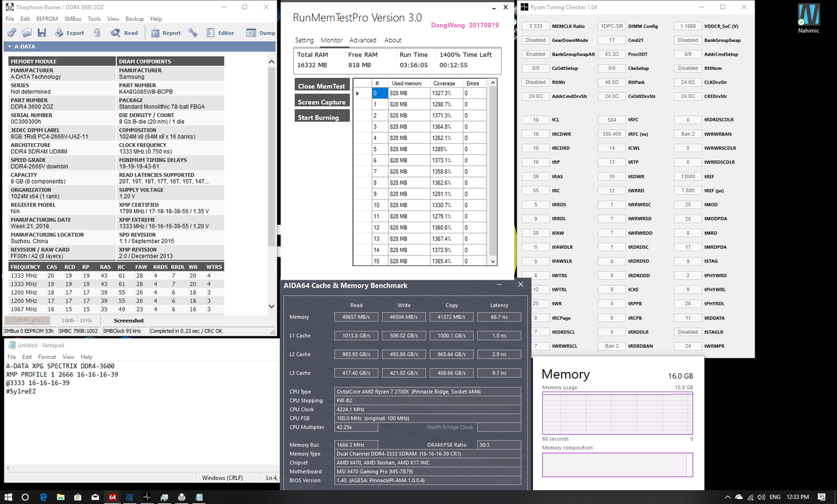Click the Export icon in Thaiphoon Burner
The height and width of the screenshot is (504, 837).
click(x=58, y=33)
